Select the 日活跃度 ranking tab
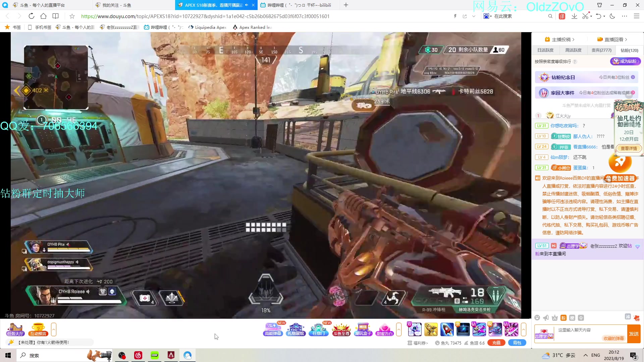Viewport: 644px width, 362px height. pos(545,50)
